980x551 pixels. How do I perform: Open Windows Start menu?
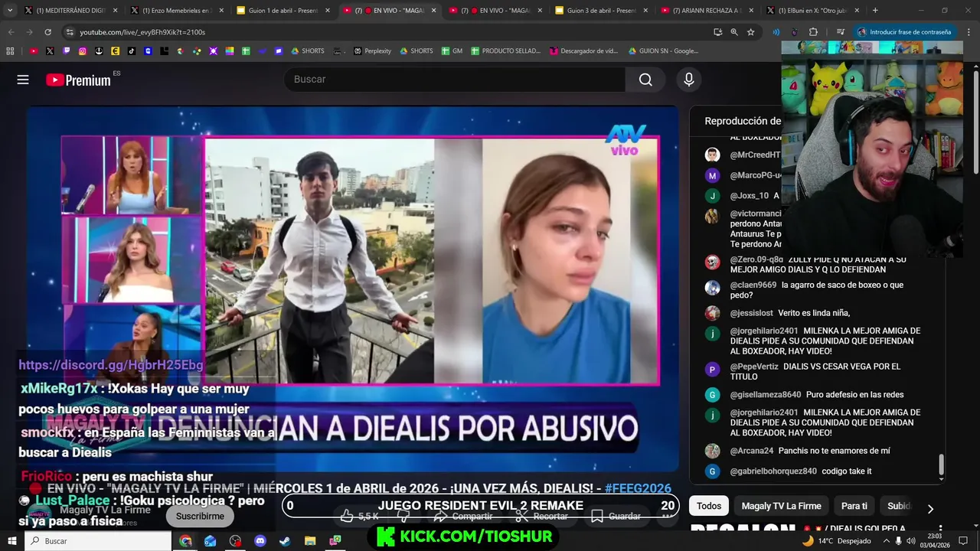coord(11,541)
